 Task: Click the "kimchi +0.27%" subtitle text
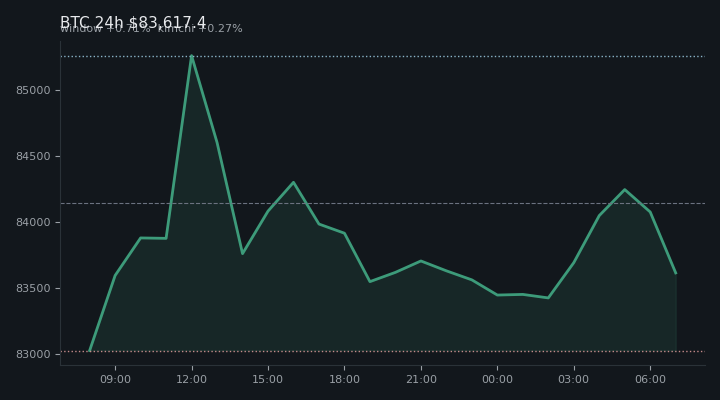(x=200, y=28)
